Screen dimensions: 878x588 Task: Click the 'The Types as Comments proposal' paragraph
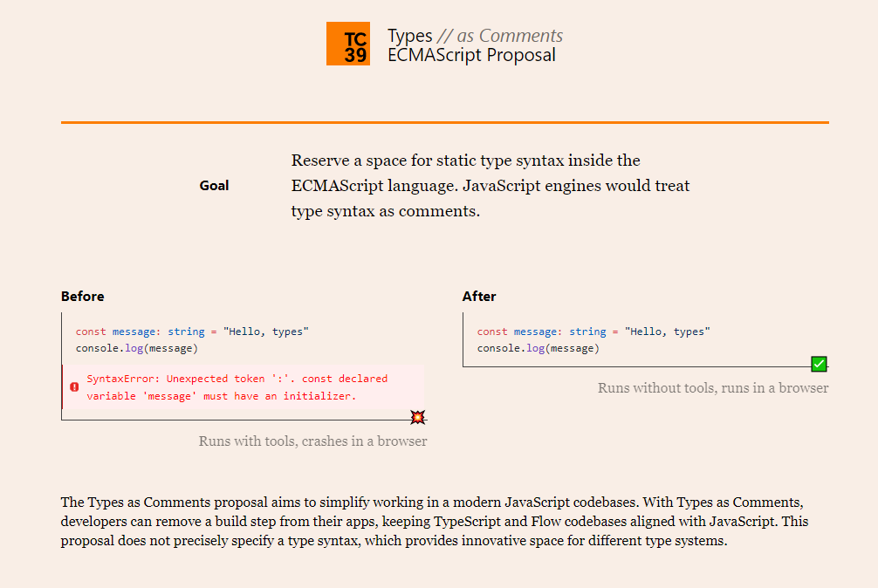point(435,522)
